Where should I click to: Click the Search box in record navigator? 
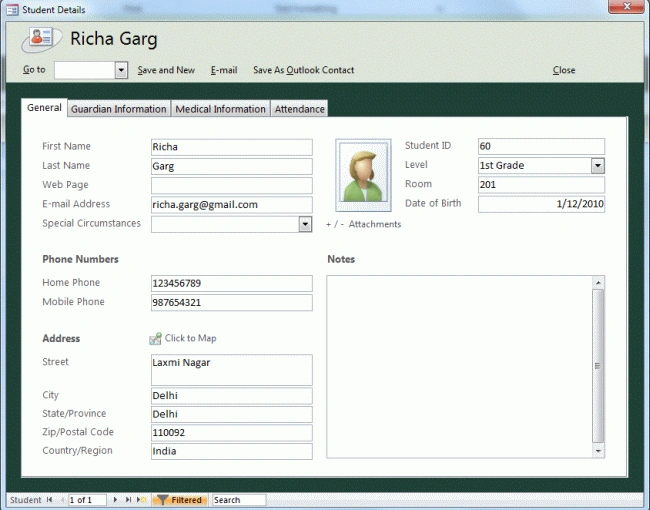[x=239, y=500]
